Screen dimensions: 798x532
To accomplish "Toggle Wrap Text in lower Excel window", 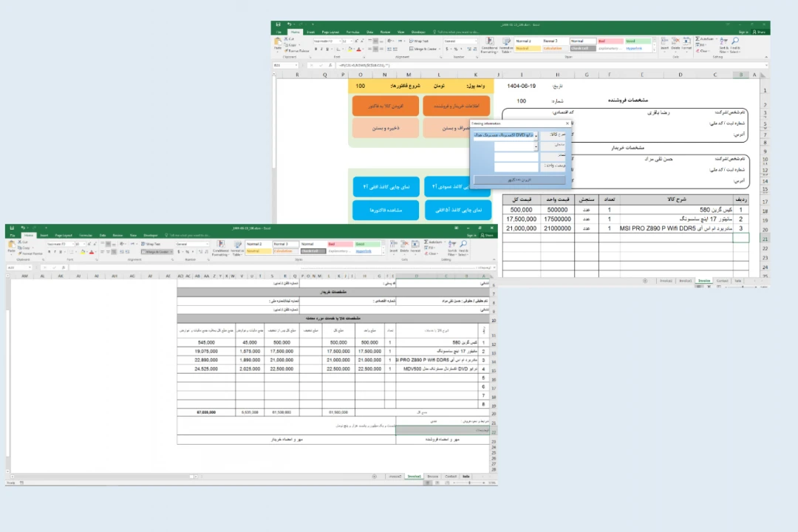I will 151,244.
